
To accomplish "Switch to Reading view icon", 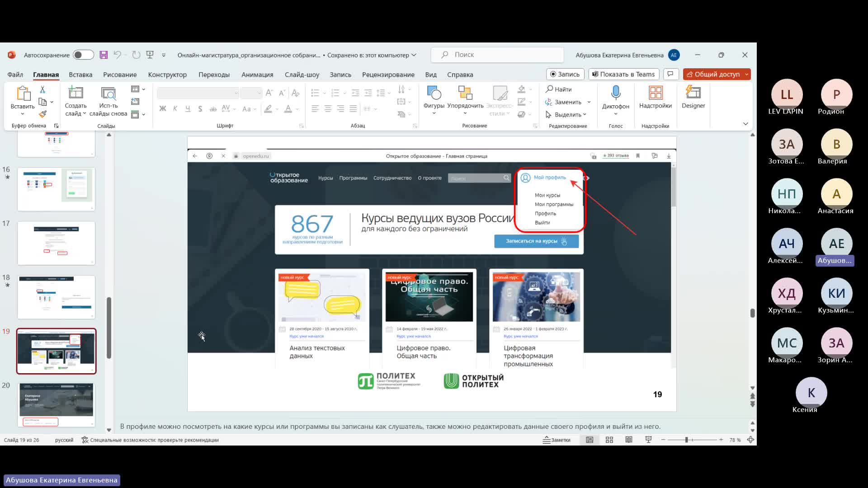I will [629, 440].
